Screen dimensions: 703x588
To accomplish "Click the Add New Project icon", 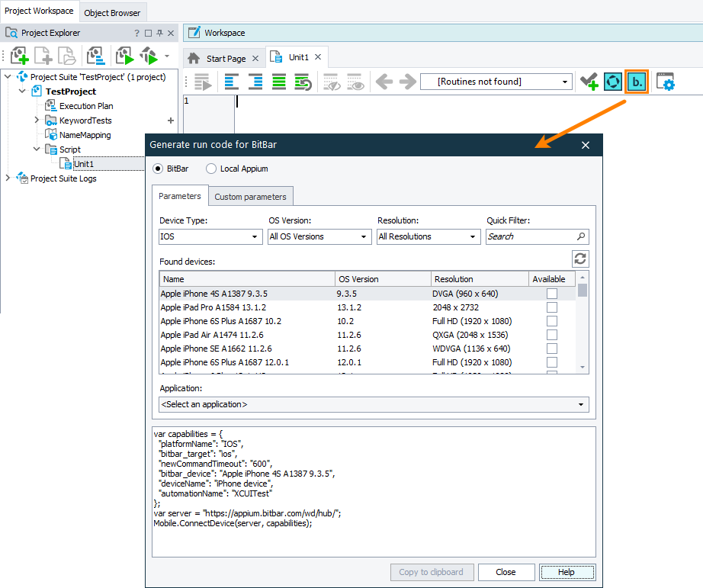I will (x=20, y=56).
